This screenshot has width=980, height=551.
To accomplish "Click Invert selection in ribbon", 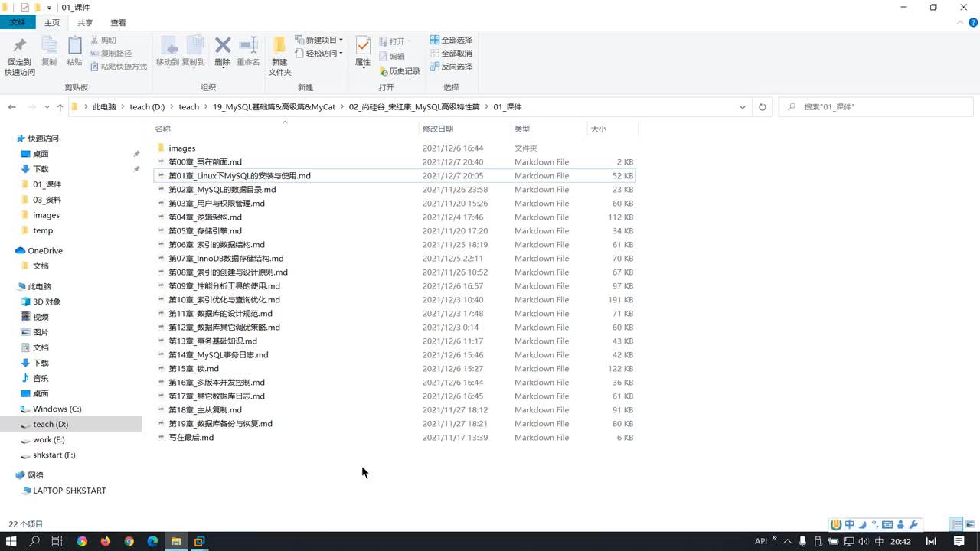I will click(451, 67).
